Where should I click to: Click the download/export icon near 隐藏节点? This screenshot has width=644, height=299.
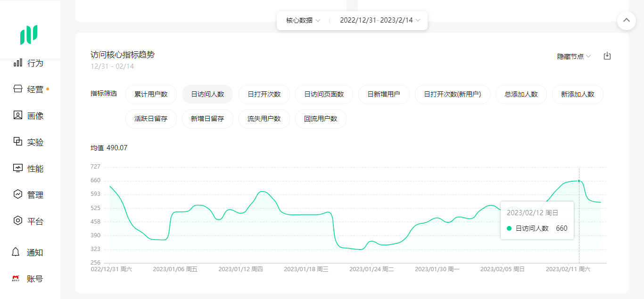pyautogui.click(x=607, y=56)
